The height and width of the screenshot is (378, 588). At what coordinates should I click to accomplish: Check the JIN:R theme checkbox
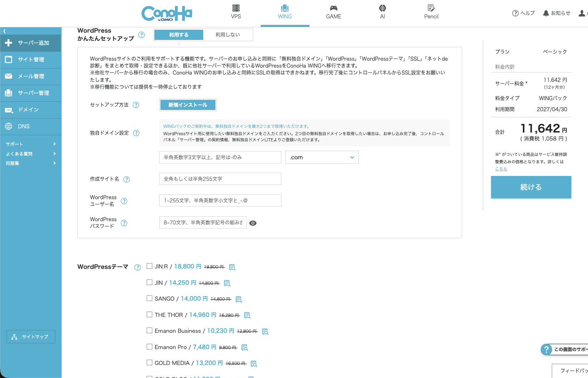pos(149,266)
